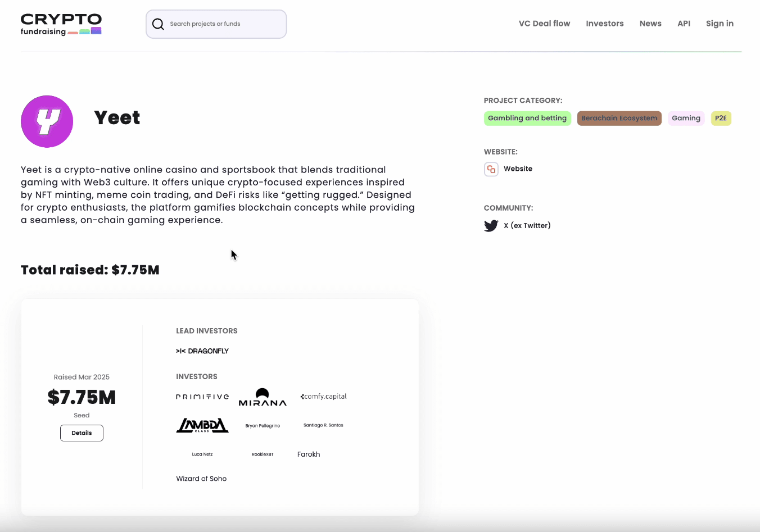Click the Total raised: $7.75M heading
The height and width of the screenshot is (532, 760).
tap(90, 270)
